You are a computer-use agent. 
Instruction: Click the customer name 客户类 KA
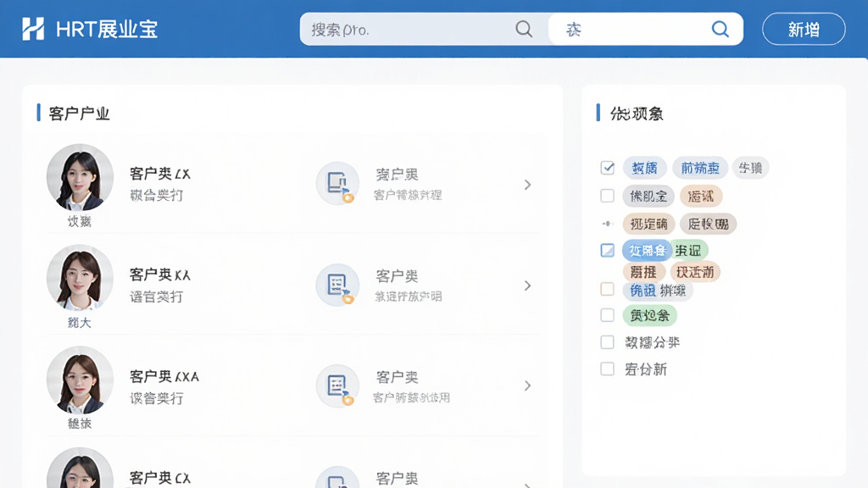(160, 274)
